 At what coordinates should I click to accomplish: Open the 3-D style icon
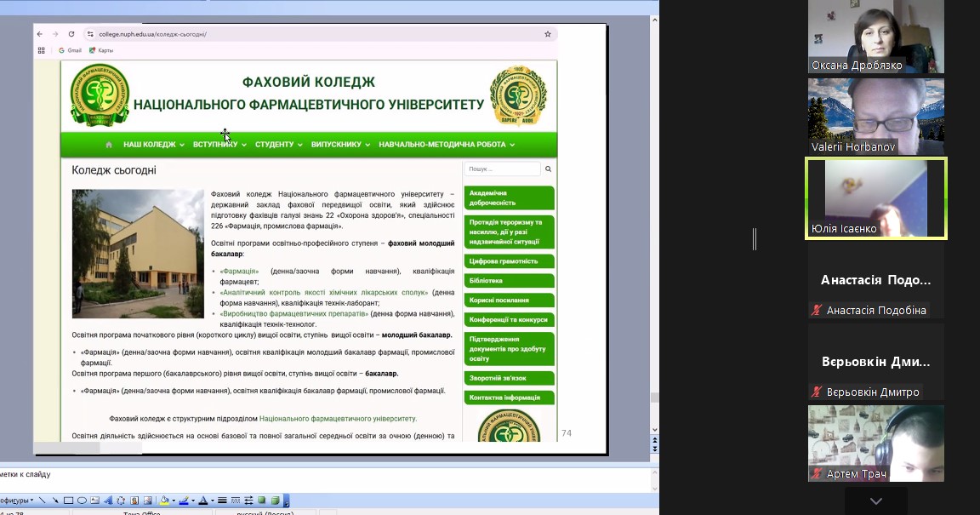click(275, 501)
